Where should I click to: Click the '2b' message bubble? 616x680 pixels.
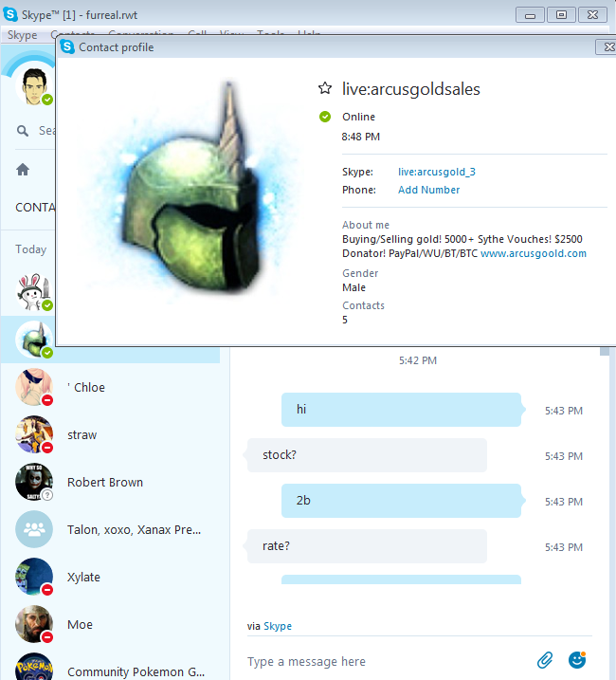(x=402, y=501)
